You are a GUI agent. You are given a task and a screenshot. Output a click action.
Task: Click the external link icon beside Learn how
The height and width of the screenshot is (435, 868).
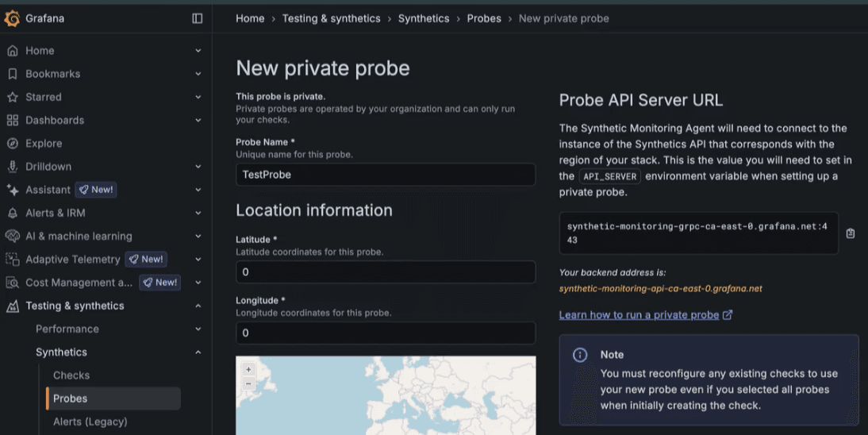(x=728, y=315)
